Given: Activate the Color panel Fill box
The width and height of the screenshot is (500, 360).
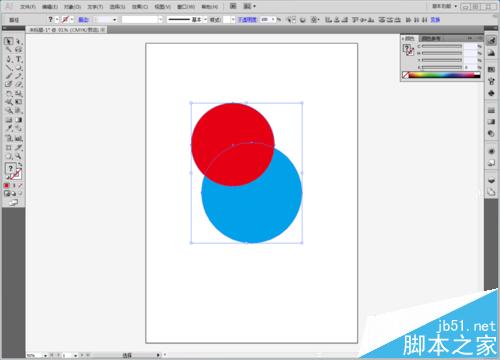Looking at the screenshot, I should click(407, 48).
